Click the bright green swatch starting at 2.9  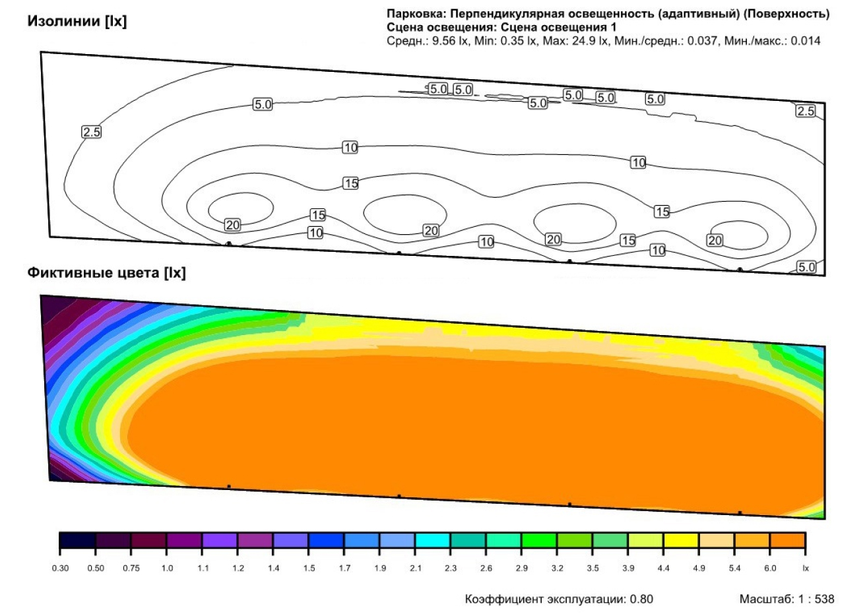(540, 541)
